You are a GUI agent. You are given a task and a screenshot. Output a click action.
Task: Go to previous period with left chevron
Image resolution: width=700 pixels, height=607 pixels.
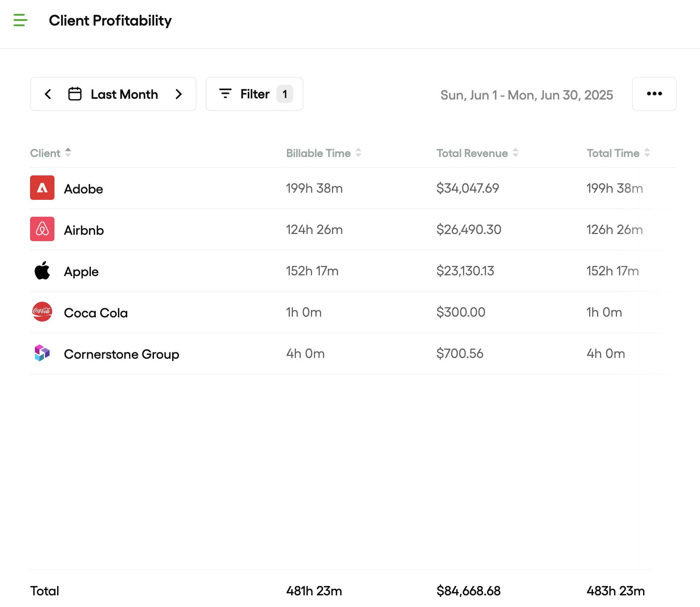click(48, 94)
